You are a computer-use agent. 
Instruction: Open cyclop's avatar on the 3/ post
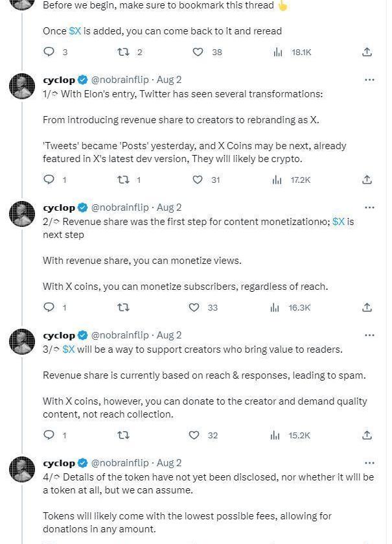click(22, 342)
